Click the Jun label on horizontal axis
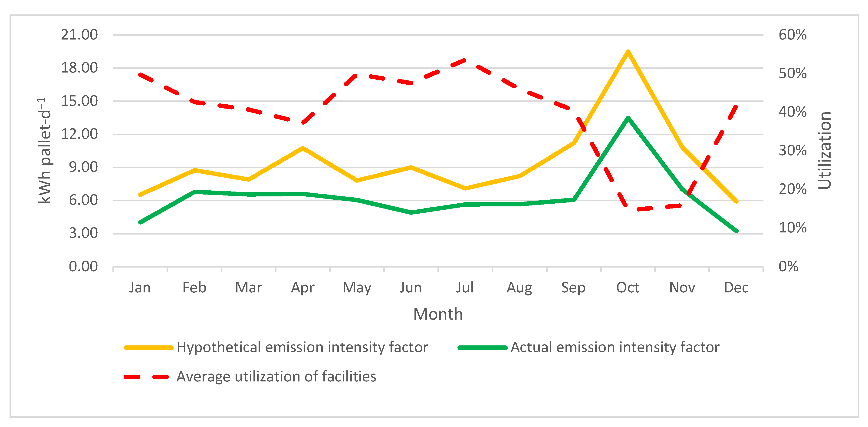Screen dimensions: 868x427 (410, 288)
